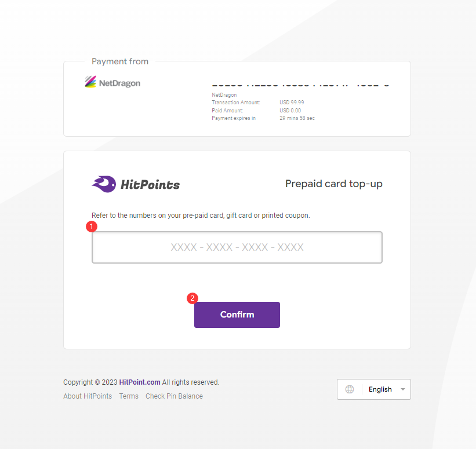The width and height of the screenshot is (476, 449).
Task: Click the Paid Amount USD 0.00 value
Action: click(x=290, y=111)
